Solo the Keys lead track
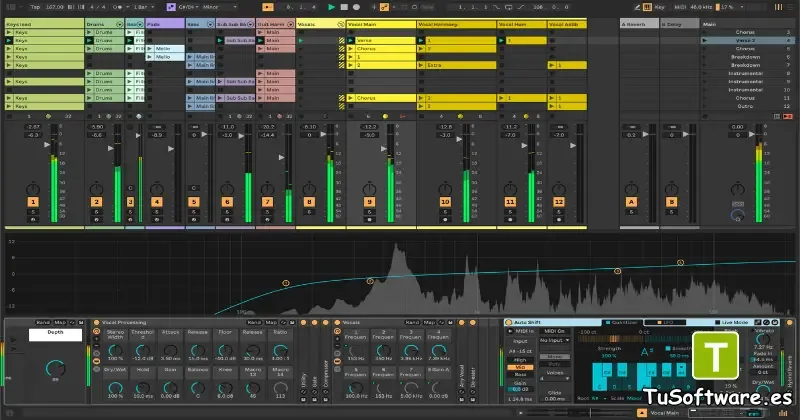The image size is (800, 420). pyautogui.click(x=33, y=212)
